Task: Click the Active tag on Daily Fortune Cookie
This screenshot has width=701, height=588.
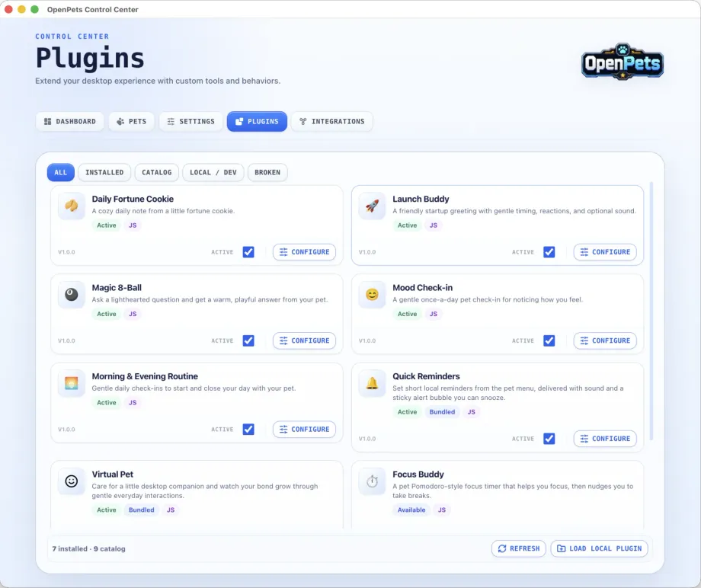Action: coord(107,225)
